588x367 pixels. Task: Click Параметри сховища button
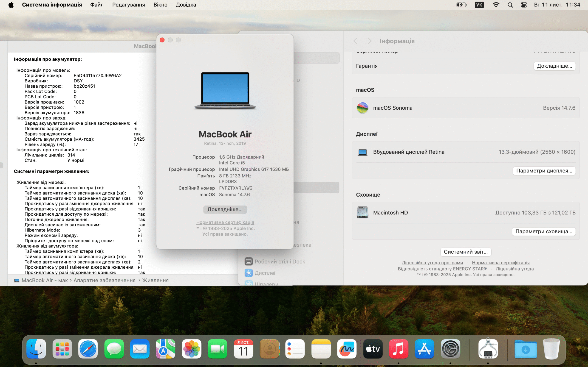543,232
